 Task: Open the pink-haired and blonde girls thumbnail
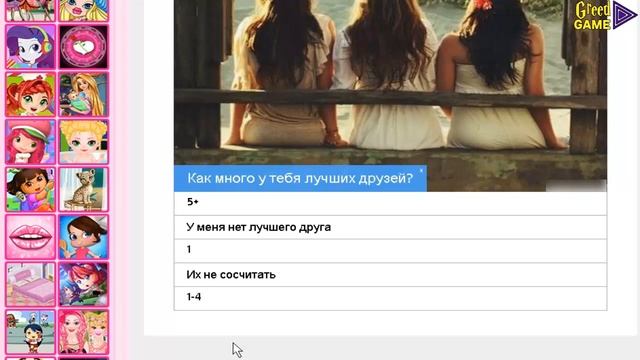(83, 332)
